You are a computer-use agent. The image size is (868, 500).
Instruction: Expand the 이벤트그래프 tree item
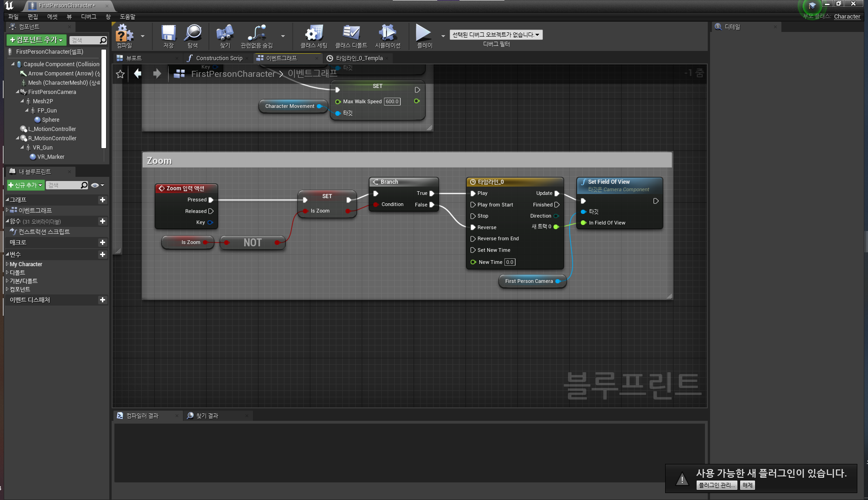click(x=7, y=210)
